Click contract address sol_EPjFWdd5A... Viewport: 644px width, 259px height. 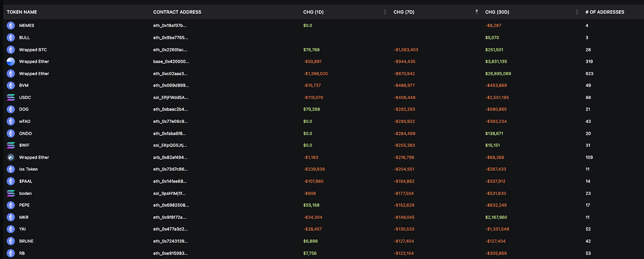pos(171,98)
